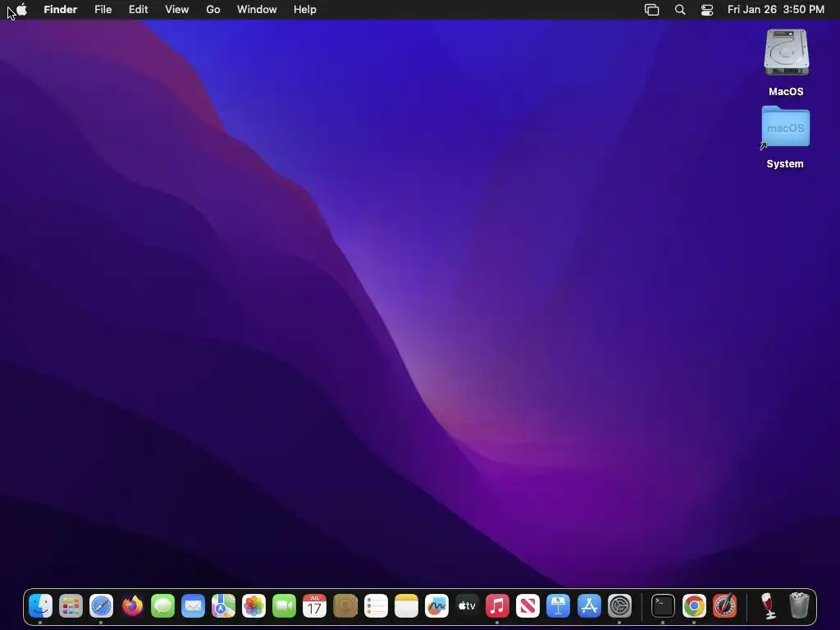The height and width of the screenshot is (630, 840).
Task: Open the Notes app
Action: click(406, 606)
